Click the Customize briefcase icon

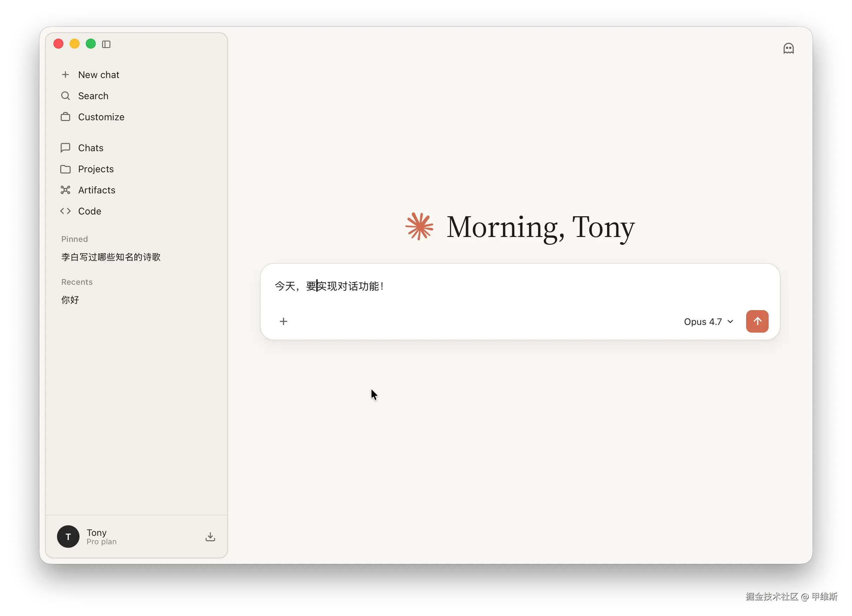click(65, 117)
